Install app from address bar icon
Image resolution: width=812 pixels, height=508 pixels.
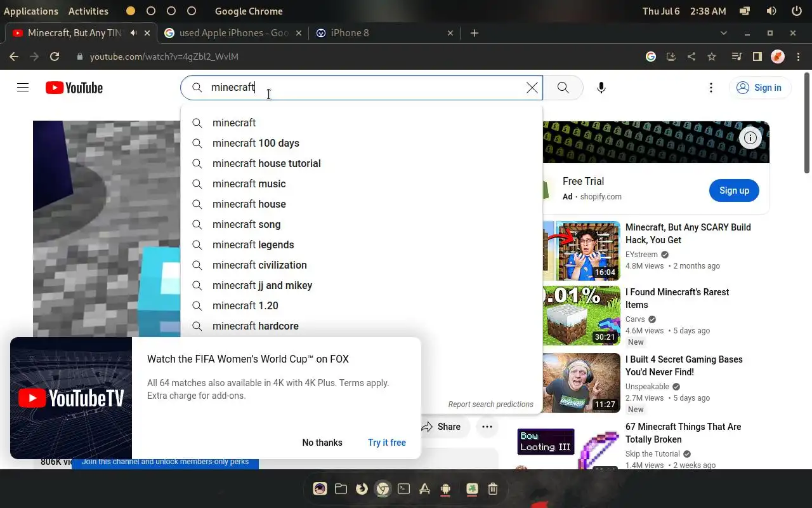[x=671, y=57]
